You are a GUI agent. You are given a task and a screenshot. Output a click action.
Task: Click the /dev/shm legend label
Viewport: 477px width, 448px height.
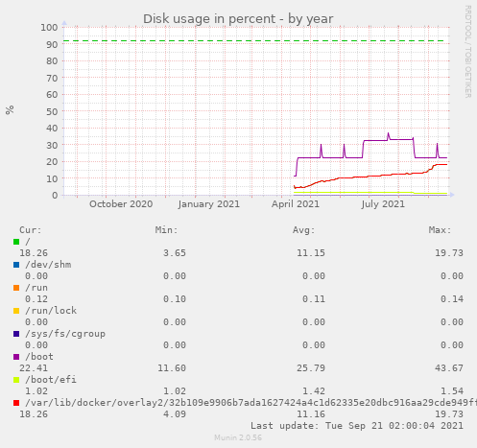(48, 265)
